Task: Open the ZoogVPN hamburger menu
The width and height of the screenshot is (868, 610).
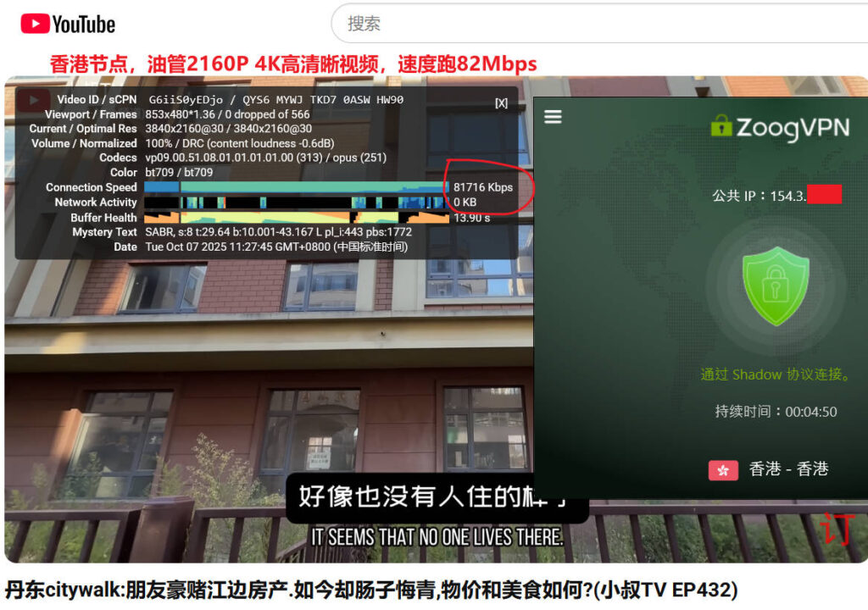Action: pyautogui.click(x=553, y=117)
